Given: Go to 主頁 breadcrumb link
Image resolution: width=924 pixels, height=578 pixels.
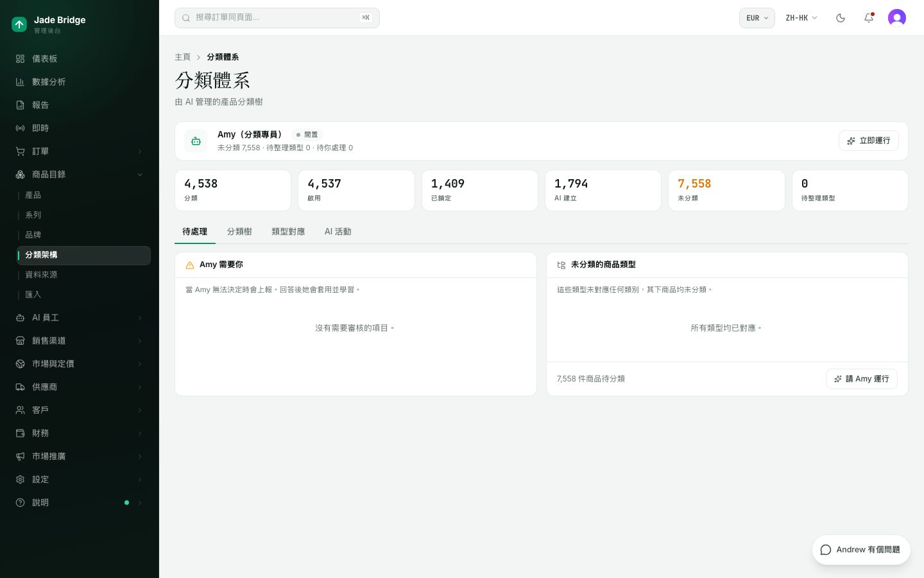Looking at the screenshot, I should [x=182, y=57].
